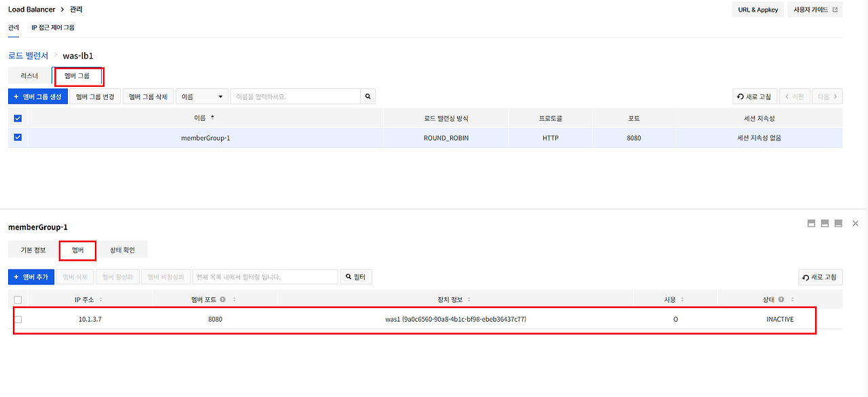The height and width of the screenshot is (397, 868).
Task: Click the 멤버 비활성화 button
Action: (165, 277)
